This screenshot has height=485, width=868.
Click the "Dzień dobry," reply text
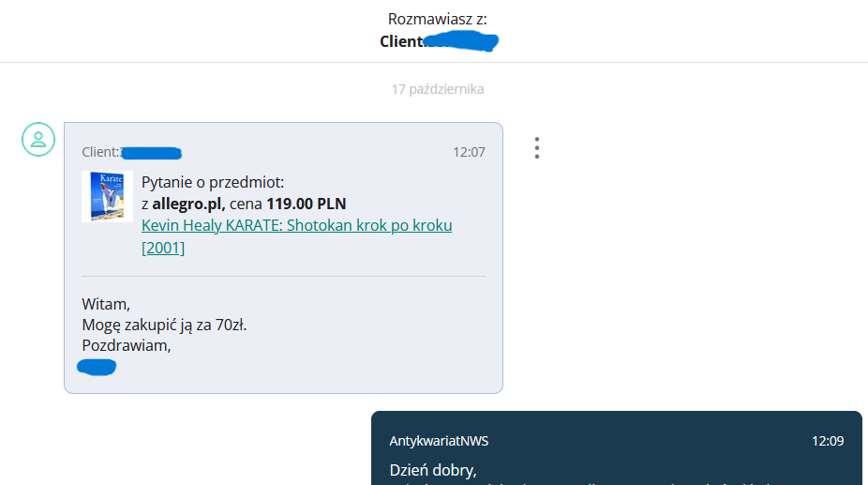[x=433, y=470]
